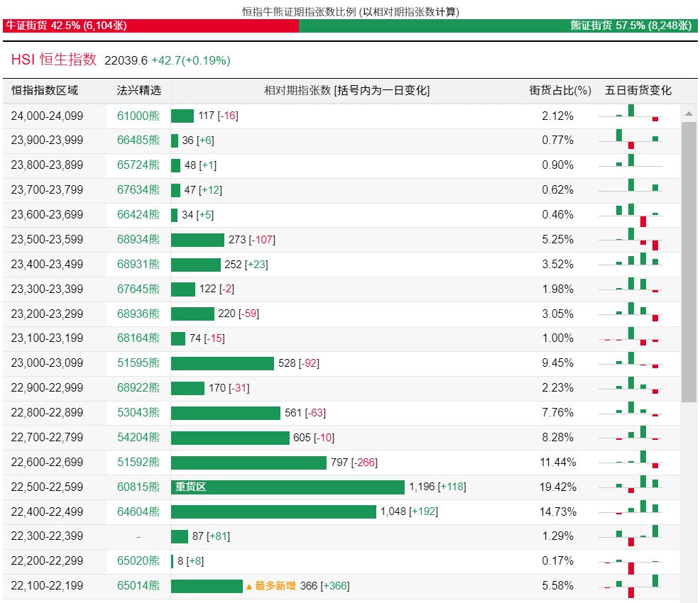Open bear warrant link 66485熊
Viewport: 700px width, 603px height.
138,140
